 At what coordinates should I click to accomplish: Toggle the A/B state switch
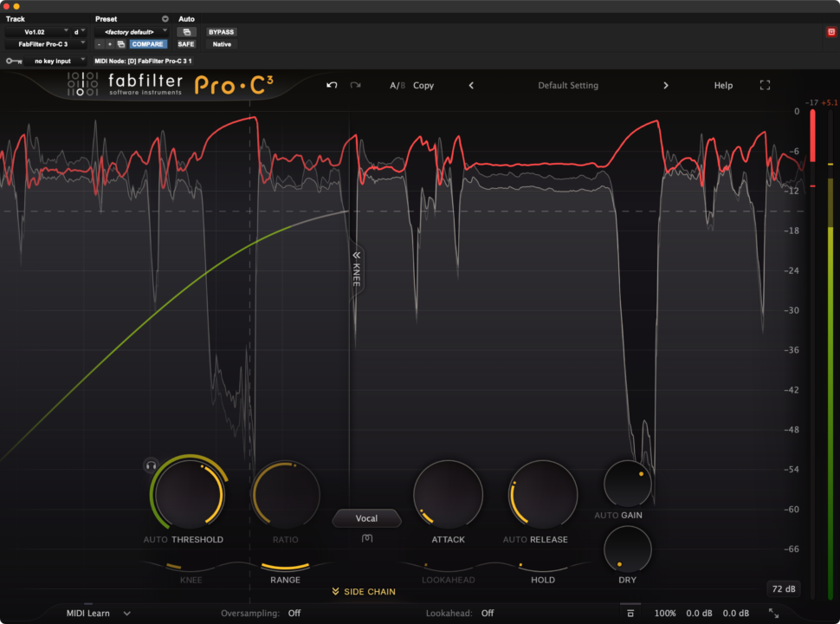point(397,86)
